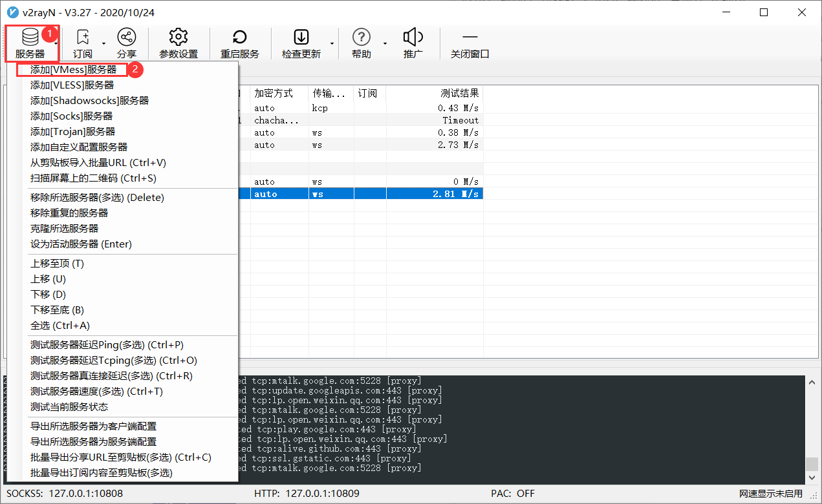This screenshot has height=504, width=822.
Task: Open the 服务器 (Servers) toolbar menu
Action: click(30, 43)
